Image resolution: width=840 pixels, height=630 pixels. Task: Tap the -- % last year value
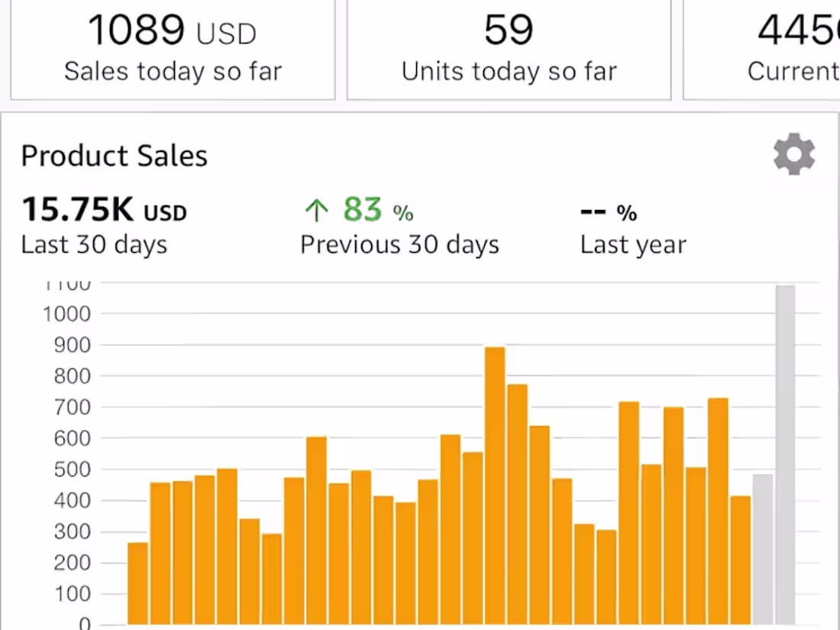point(609,212)
